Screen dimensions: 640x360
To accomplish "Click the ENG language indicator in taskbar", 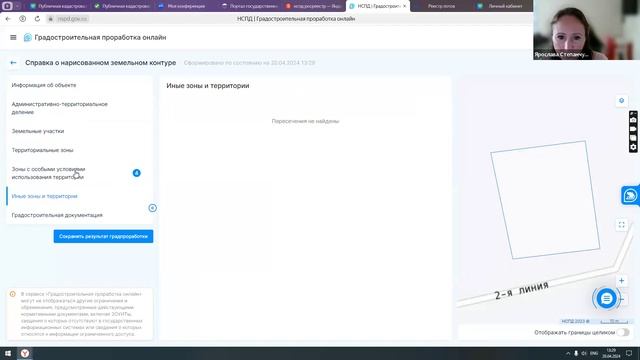I will (594, 353).
